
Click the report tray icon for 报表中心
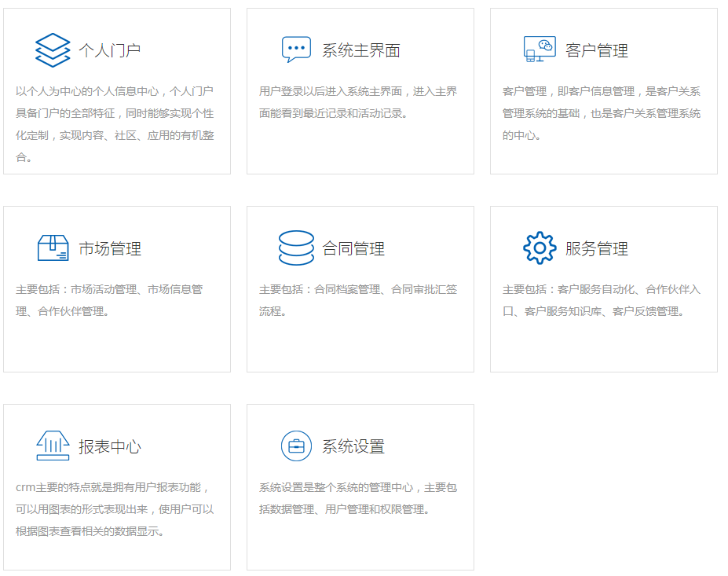click(53, 446)
